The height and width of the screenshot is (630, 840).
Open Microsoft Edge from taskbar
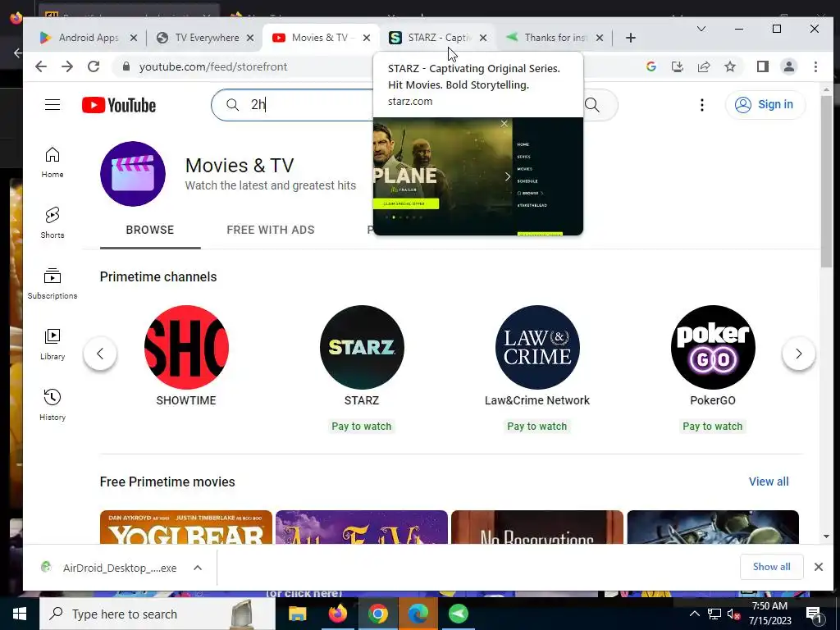[418, 614]
